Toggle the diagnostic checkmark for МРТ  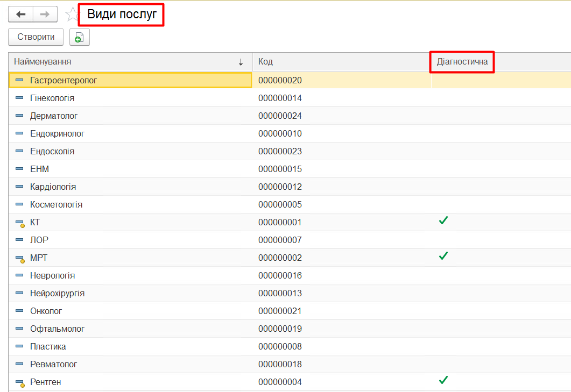coord(443,256)
